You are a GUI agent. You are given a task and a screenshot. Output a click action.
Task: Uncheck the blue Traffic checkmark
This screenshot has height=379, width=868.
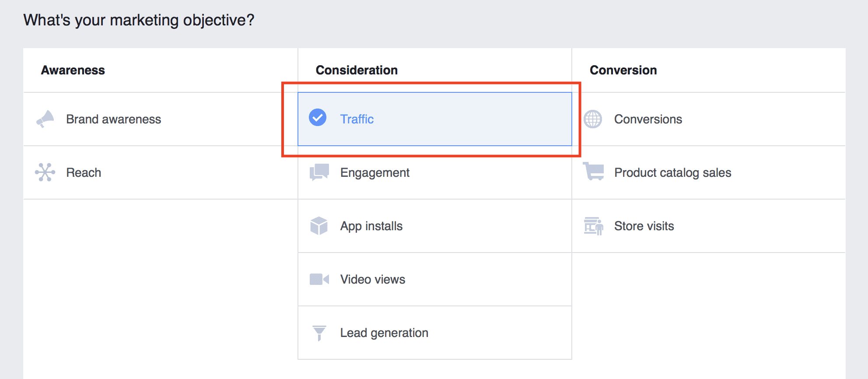(x=318, y=117)
